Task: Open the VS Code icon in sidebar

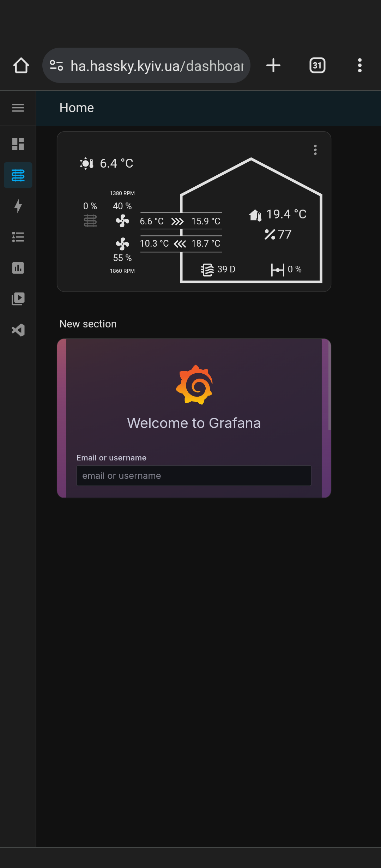Action: pyautogui.click(x=18, y=330)
